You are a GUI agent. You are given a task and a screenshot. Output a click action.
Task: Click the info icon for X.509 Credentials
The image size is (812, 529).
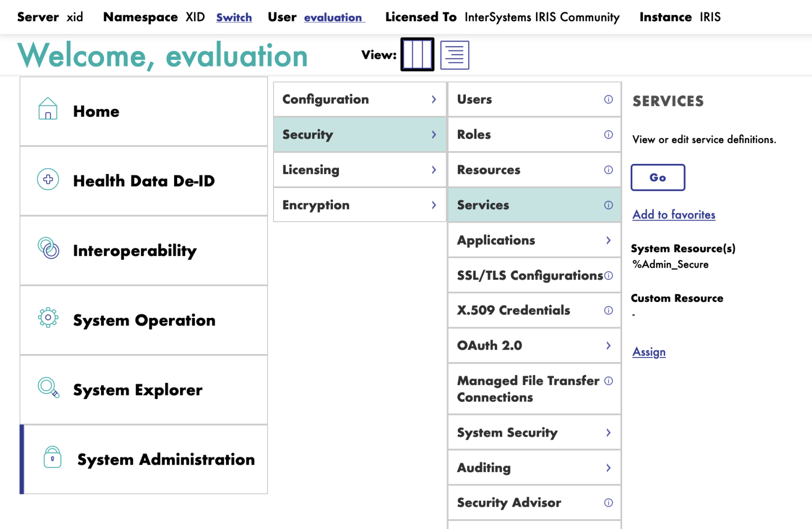[x=608, y=310]
